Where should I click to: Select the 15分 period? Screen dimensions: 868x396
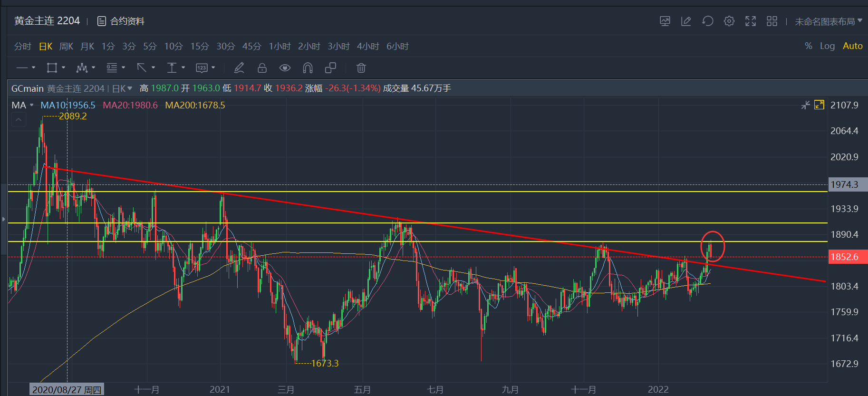(x=200, y=46)
